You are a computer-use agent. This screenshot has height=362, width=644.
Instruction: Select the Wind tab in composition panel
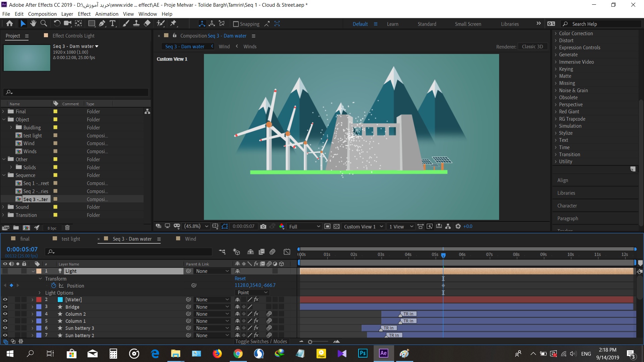point(224,46)
